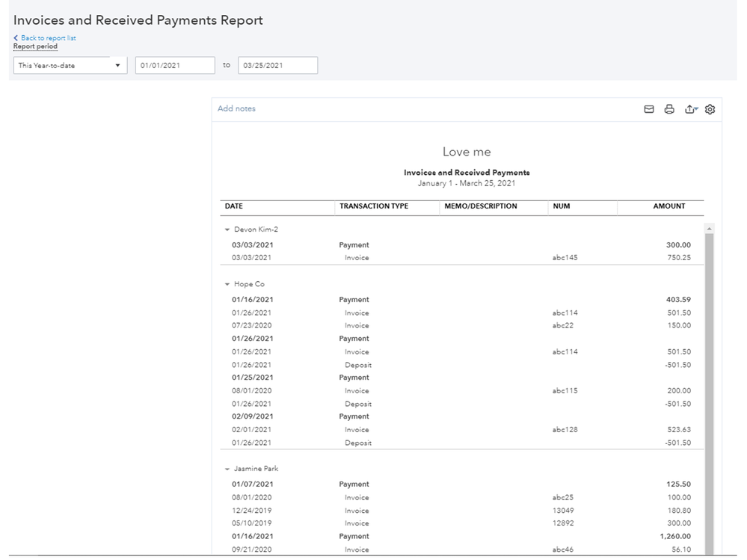
Task: Collapse the Jasmine Park customer section
Action: tap(227, 469)
